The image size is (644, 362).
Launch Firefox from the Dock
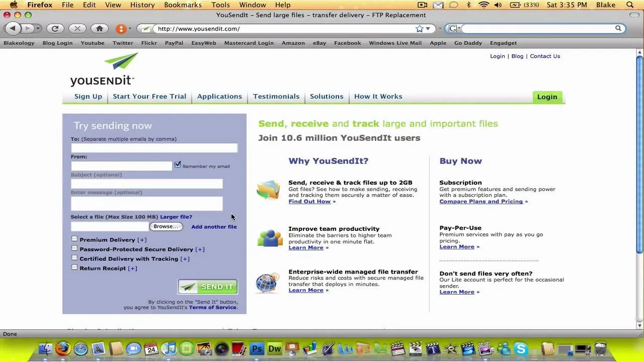[x=63, y=348]
